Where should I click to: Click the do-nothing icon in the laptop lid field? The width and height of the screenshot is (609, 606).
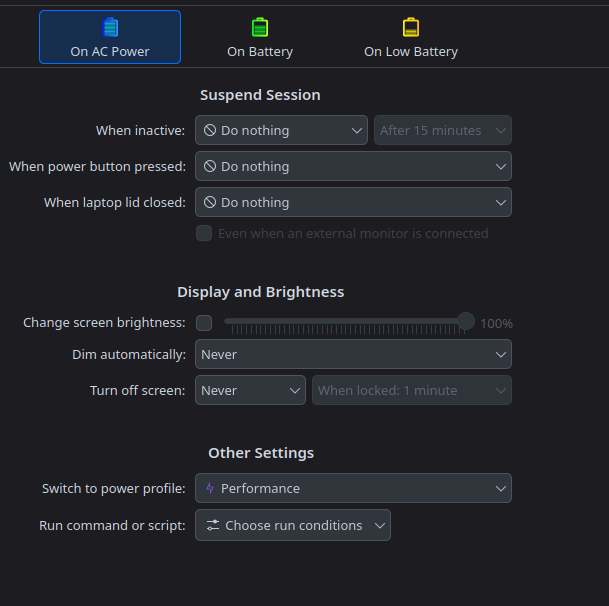[x=210, y=202]
